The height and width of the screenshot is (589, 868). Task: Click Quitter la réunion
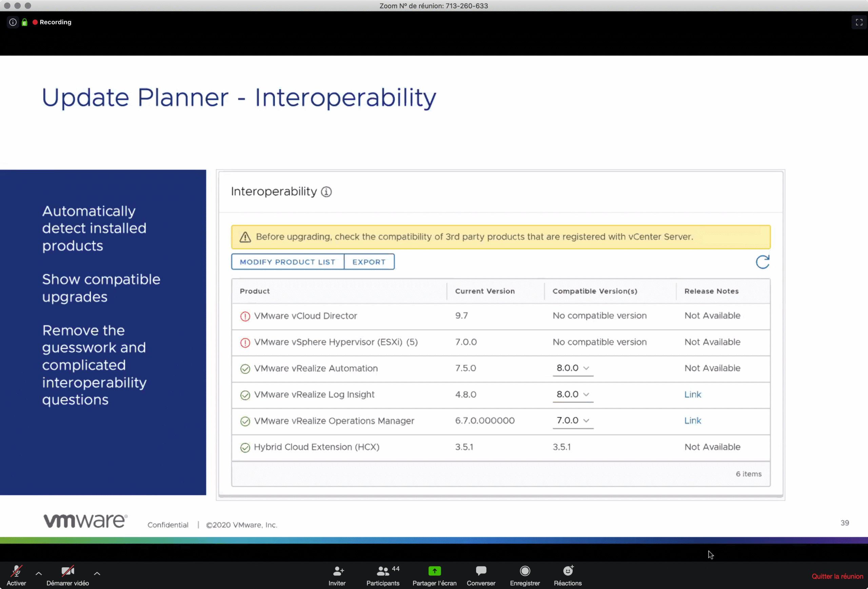pos(837,576)
